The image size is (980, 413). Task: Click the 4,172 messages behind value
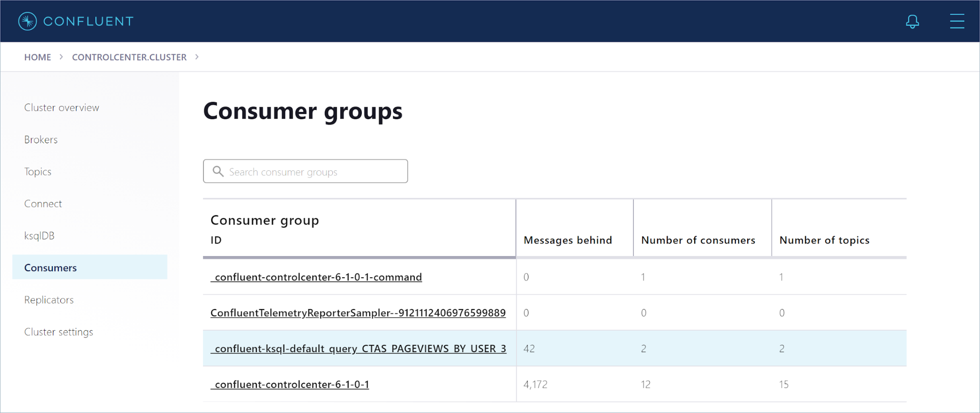pyautogui.click(x=535, y=385)
